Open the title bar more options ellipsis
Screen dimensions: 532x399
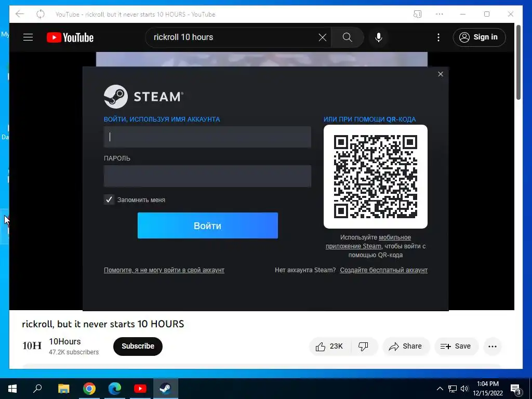point(440,14)
